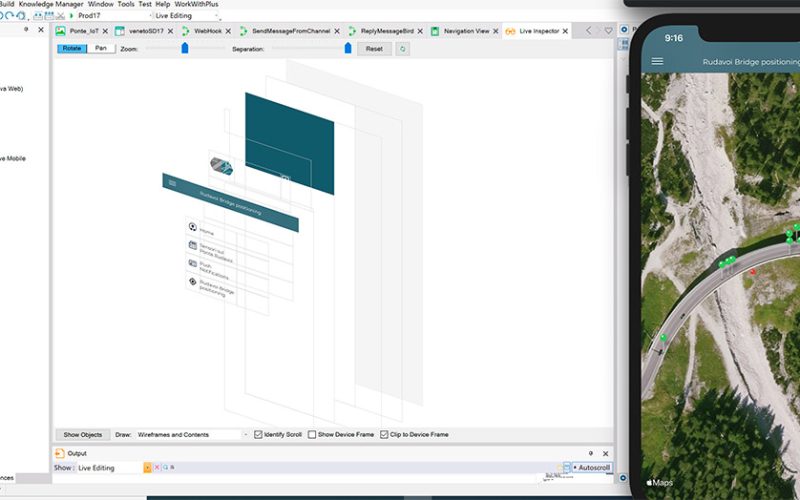Switch to the ReplyMessageBird tab
The width and height of the screenshot is (800, 500).
[x=387, y=31]
